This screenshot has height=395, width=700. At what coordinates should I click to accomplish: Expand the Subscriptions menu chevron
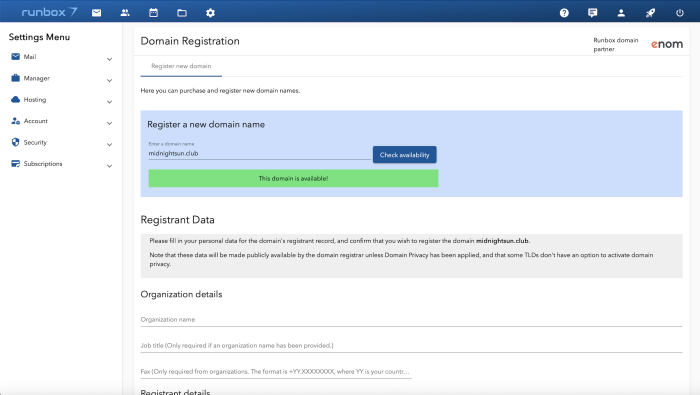point(109,166)
